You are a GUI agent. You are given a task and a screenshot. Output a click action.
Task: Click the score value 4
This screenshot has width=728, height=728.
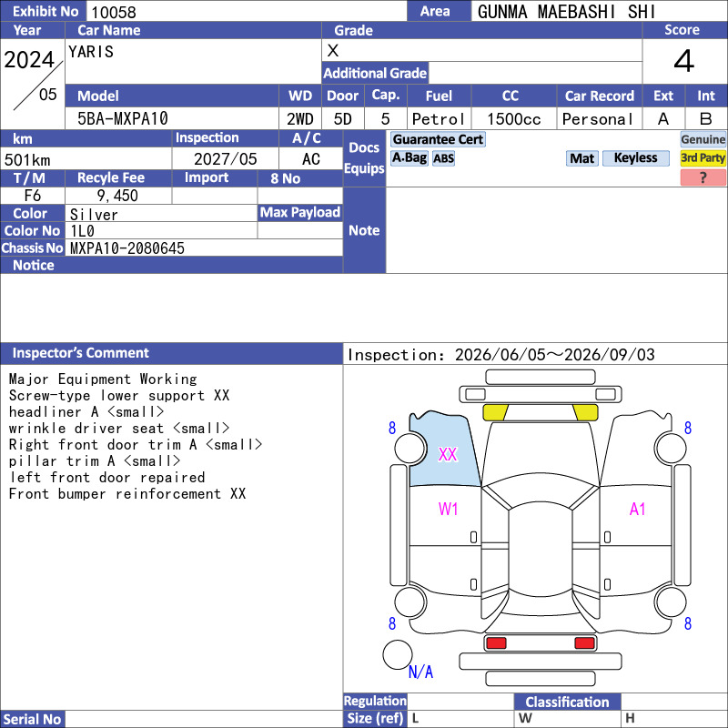click(684, 61)
